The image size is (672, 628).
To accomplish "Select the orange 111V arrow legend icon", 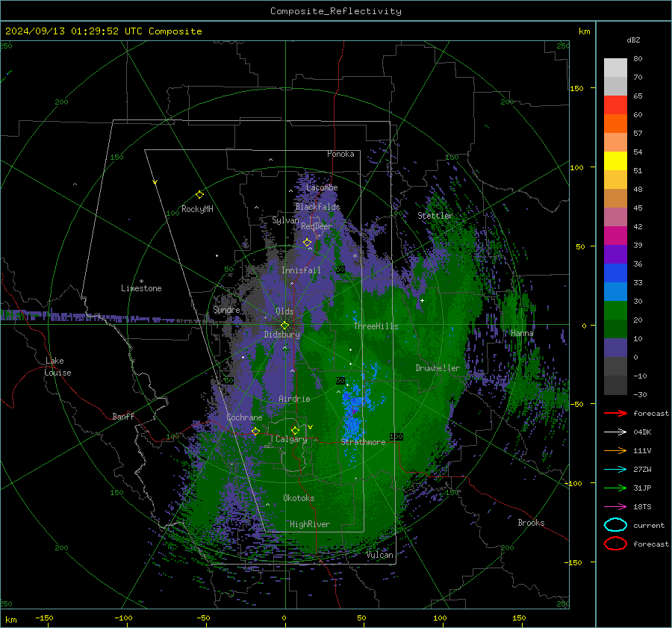I will [615, 450].
